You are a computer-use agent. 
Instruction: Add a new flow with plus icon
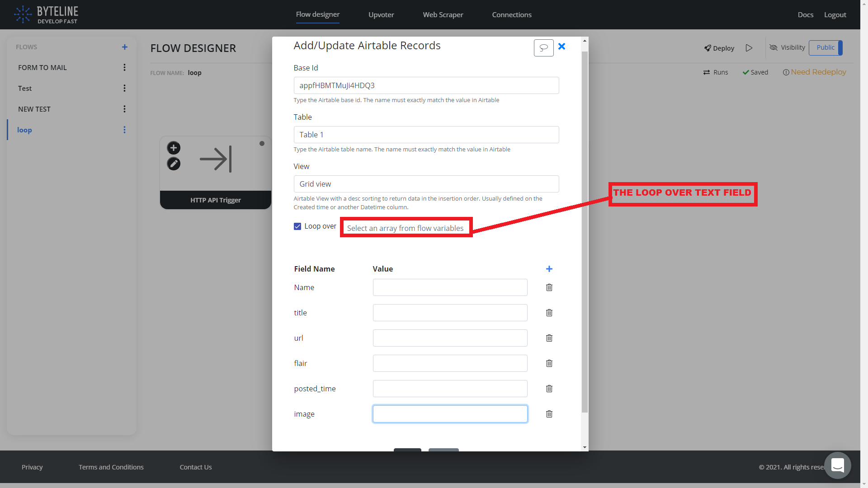(x=125, y=47)
